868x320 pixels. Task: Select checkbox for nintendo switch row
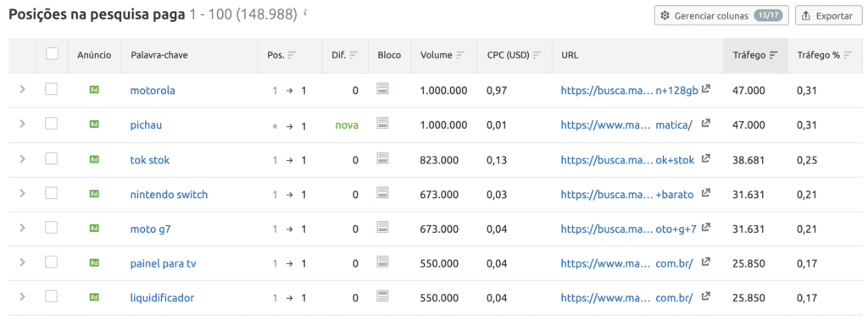(x=52, y=193)
